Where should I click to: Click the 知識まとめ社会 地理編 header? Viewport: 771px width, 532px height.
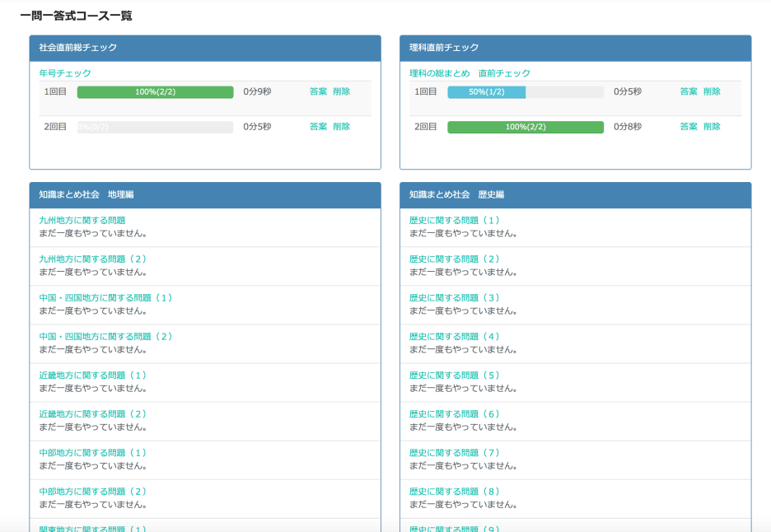click(205, 194)
